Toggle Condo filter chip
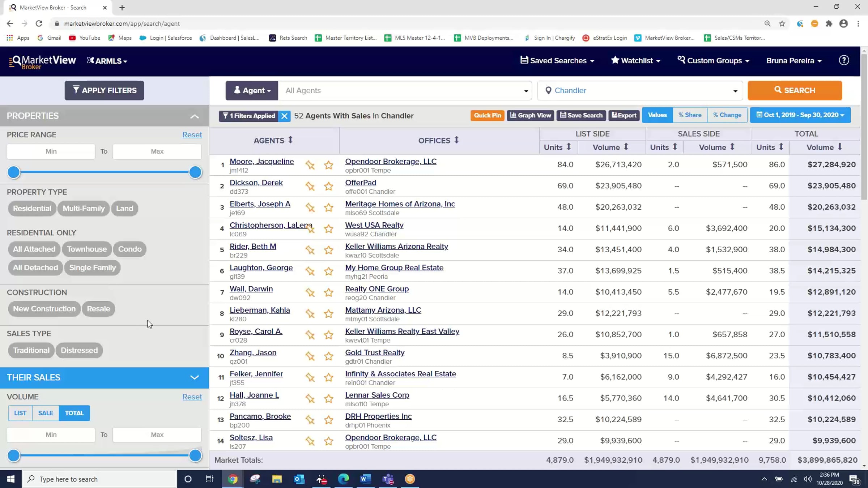Screen dimensions: 868x488 130,249
